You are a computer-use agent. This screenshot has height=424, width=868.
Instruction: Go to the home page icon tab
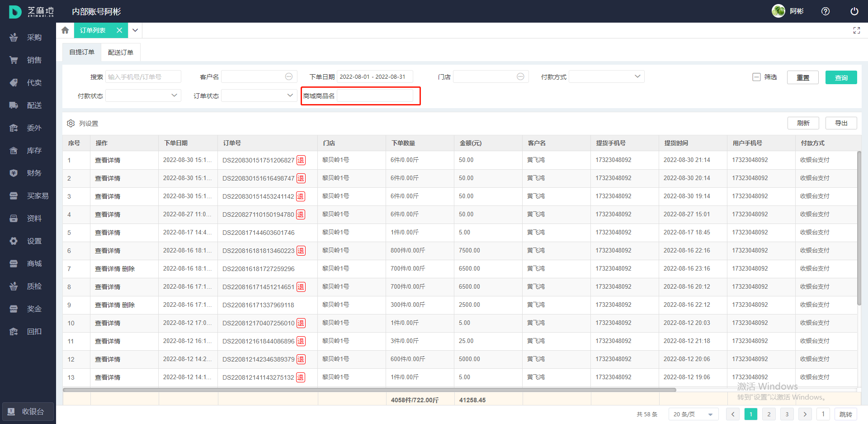[65, 30]
